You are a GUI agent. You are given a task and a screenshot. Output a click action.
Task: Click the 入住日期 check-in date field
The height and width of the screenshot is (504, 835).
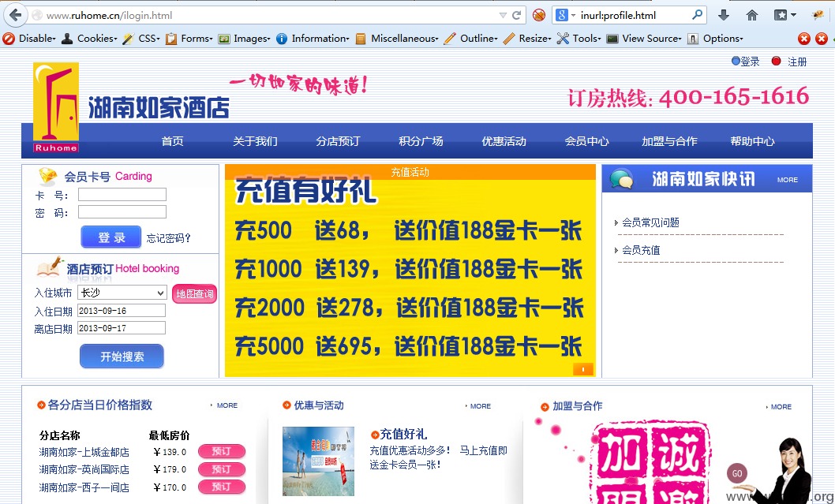point(122,311)
